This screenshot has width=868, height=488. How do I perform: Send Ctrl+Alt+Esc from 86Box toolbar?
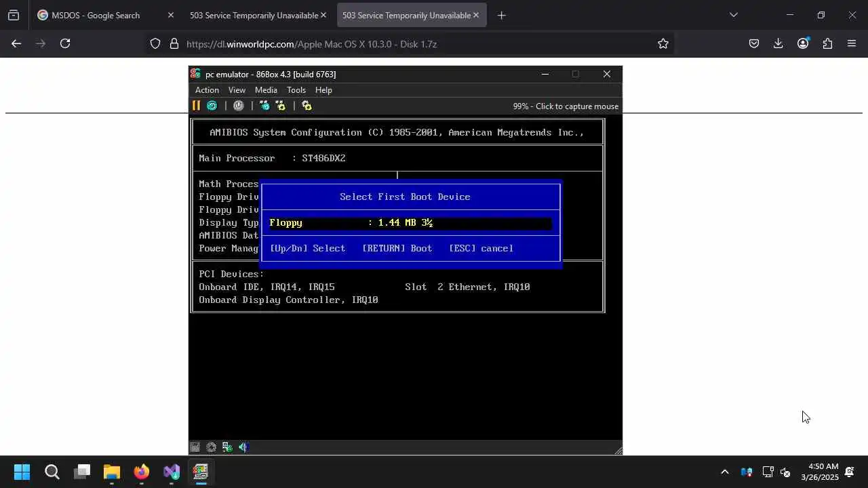[x=280, y=106]
